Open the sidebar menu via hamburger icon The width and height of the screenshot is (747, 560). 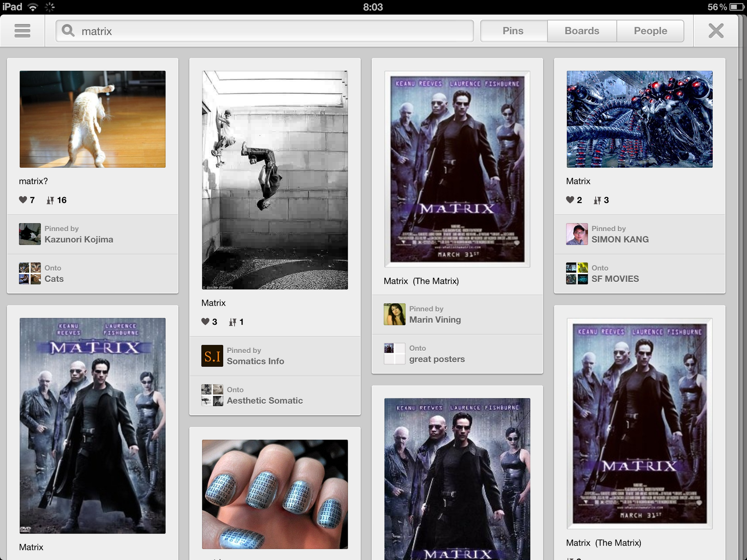coord(22,31)
